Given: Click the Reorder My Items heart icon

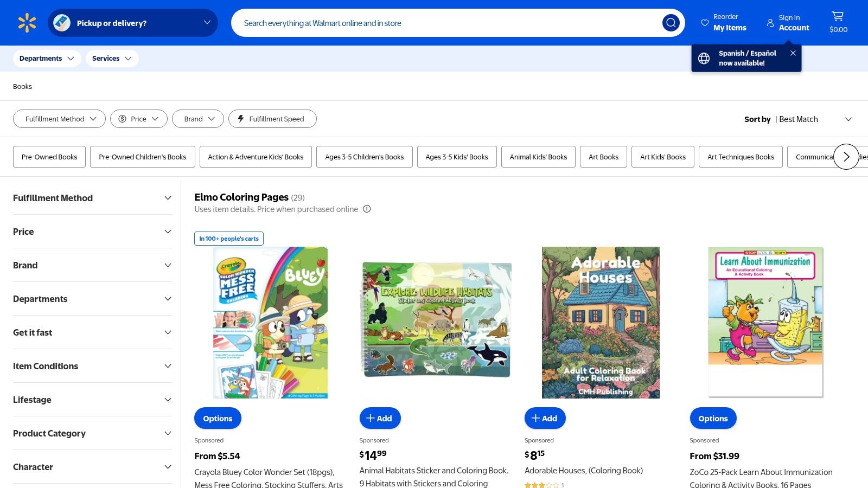Looking at the screenshot, I should tap(703, 22).
